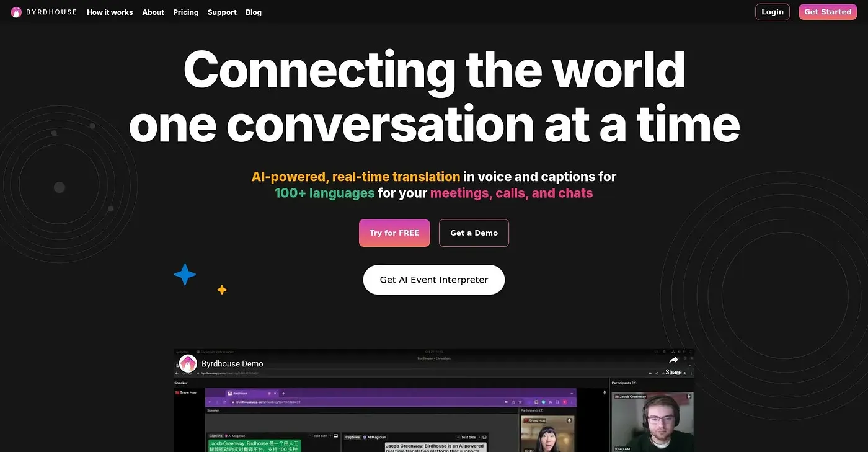Navigate to Pricing
Image resolution: width=868 pixels, height=452 pixels.
186,12
